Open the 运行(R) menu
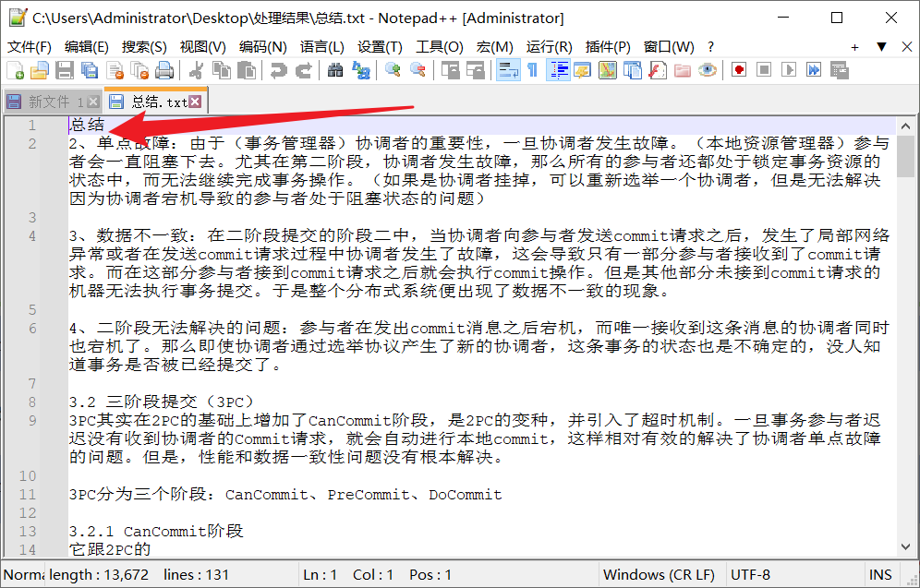Screen dimensions: 920x588 [x=550, y=47]
